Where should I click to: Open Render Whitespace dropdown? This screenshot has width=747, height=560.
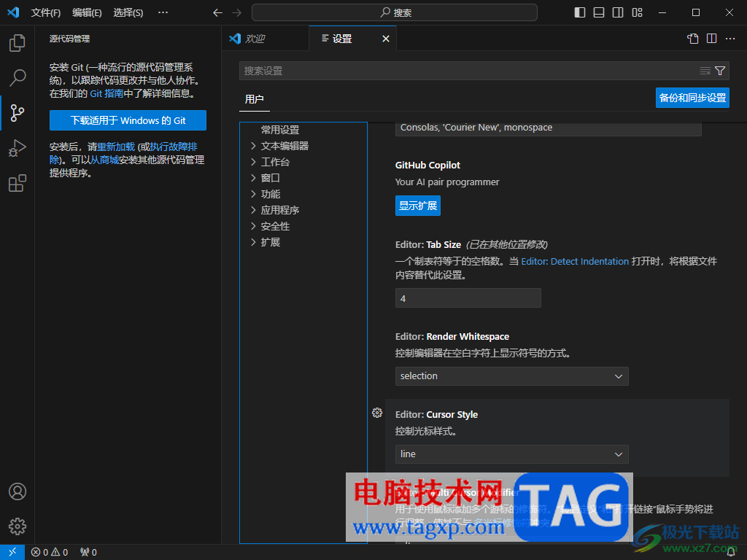click(511, 376)
